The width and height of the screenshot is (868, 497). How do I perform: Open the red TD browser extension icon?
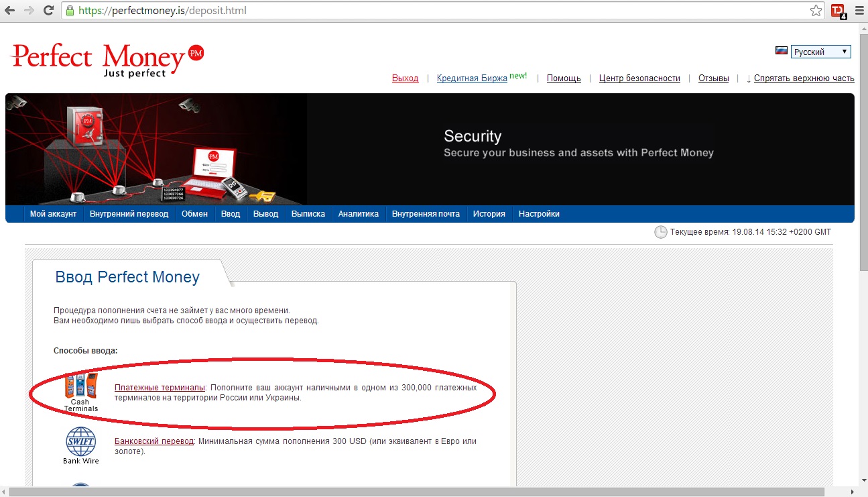point(838,11)
